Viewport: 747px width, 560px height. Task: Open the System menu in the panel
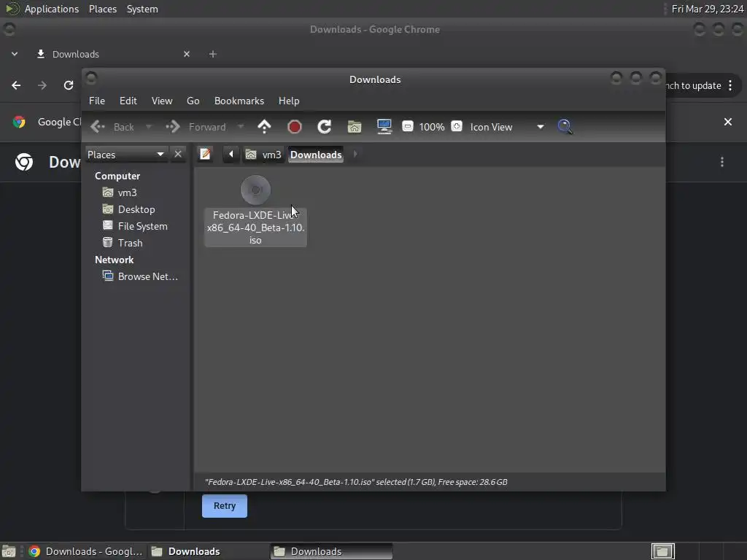pyautogui.click(x=142, y=9)
